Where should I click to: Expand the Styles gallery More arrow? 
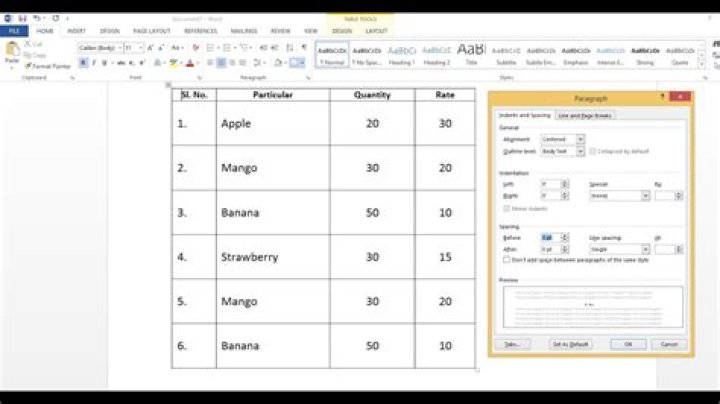click(702, 65)
